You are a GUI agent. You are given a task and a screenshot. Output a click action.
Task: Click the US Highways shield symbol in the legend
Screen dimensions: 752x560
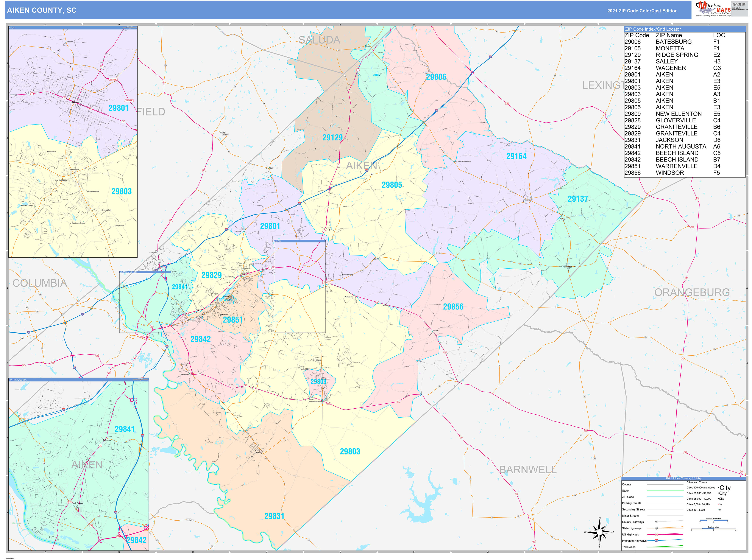pyautogui.click(x=656, y=535)
